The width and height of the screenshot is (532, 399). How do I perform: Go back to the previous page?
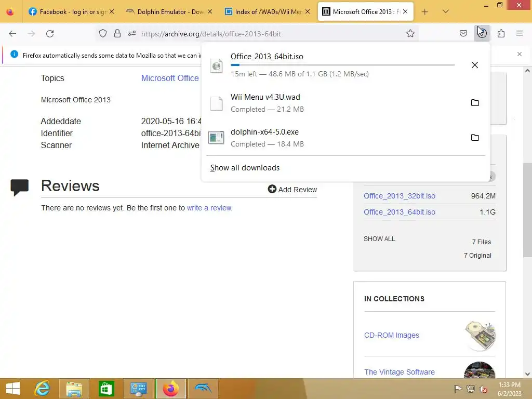pos(12,34)
